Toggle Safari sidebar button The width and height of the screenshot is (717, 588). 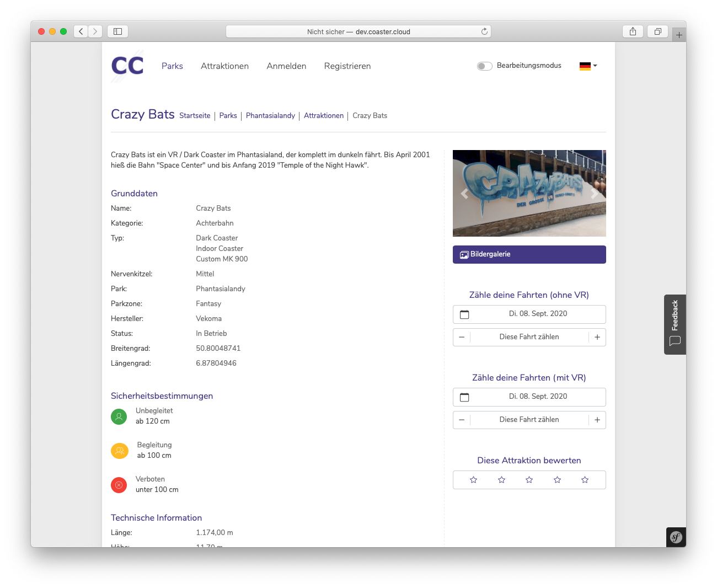117,31
